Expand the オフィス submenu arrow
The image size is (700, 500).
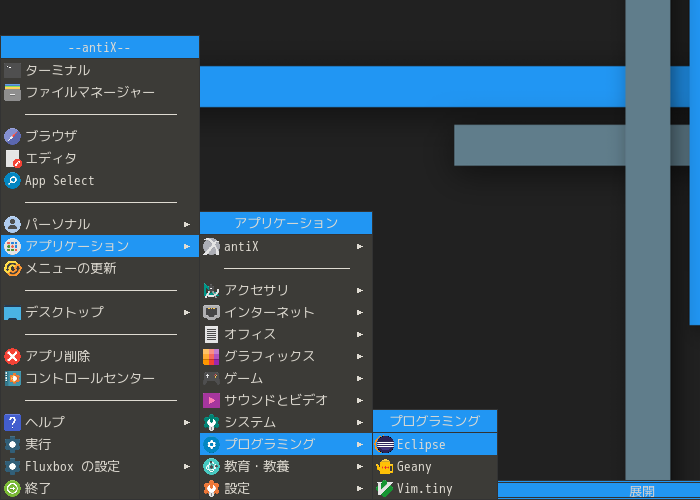click(x=360, y=334)
